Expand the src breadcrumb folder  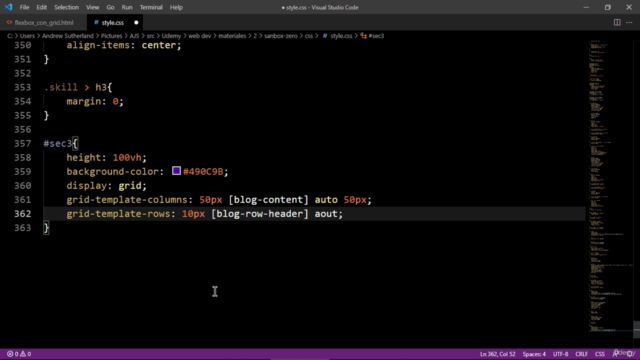click(x=150, y=36)
